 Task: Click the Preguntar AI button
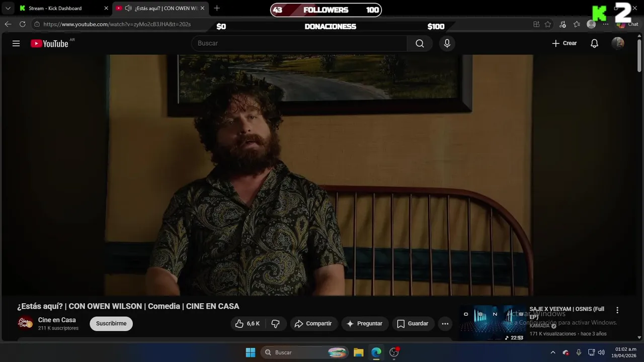365,324
